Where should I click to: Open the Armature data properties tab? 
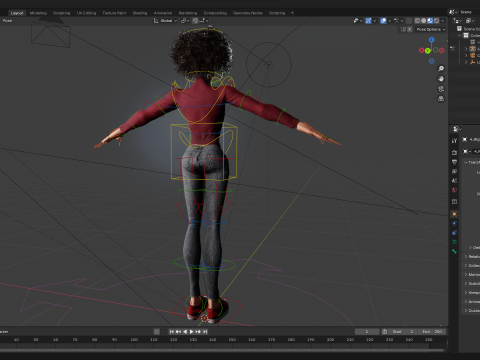[x=454, y=242]
